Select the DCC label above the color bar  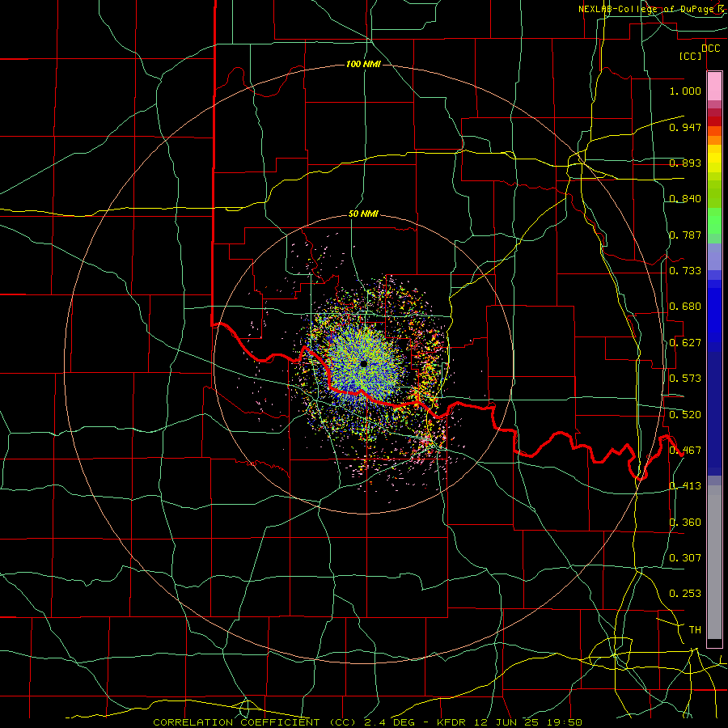pyautogui.click(x=710, y=49)
